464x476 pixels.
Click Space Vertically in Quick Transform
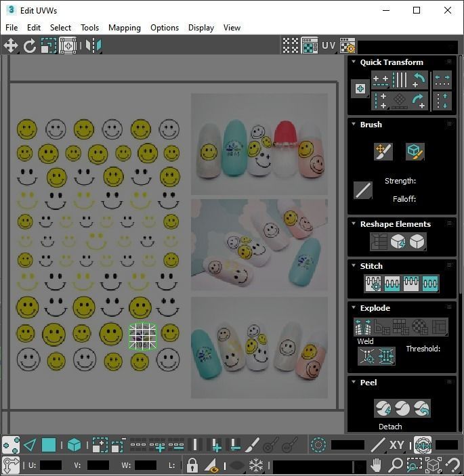442,101
